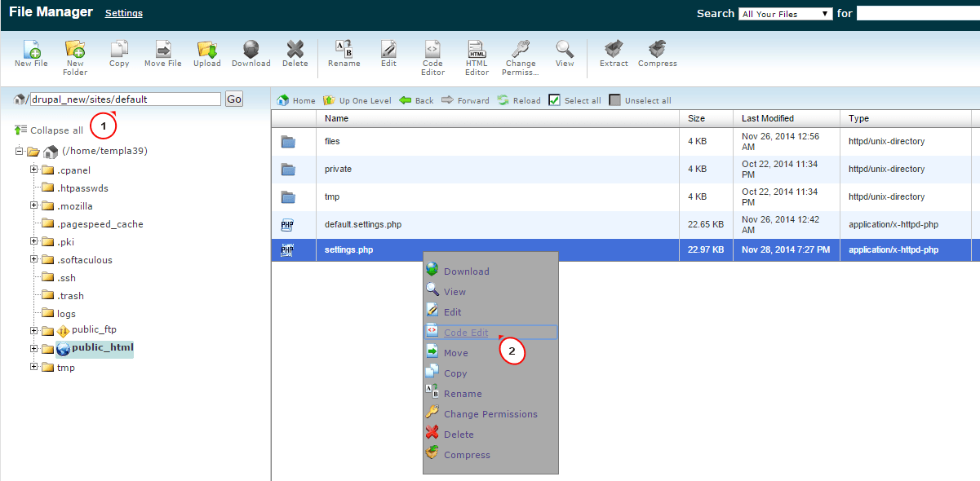Image resolution: width=980 pixels, height=481 pixels.
Task: Collapse all folders in the tree
Action: (x=55, y=129)
